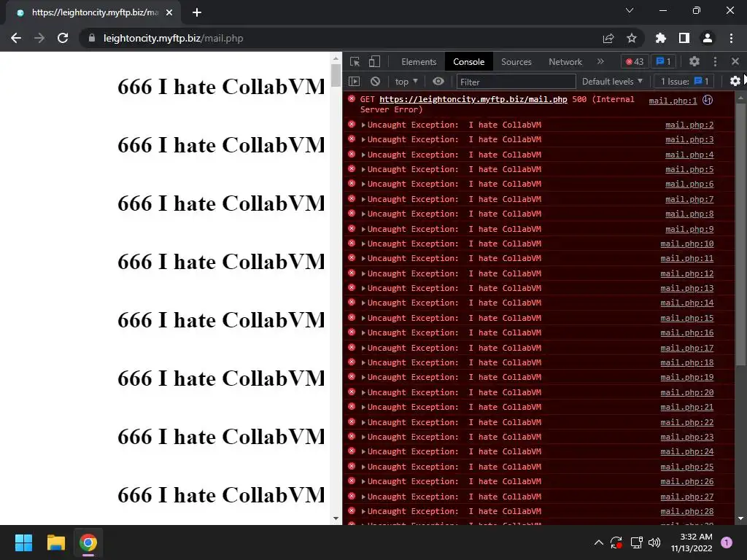Click the Chrome taskbar icon
747x560 pixels.
88,542
